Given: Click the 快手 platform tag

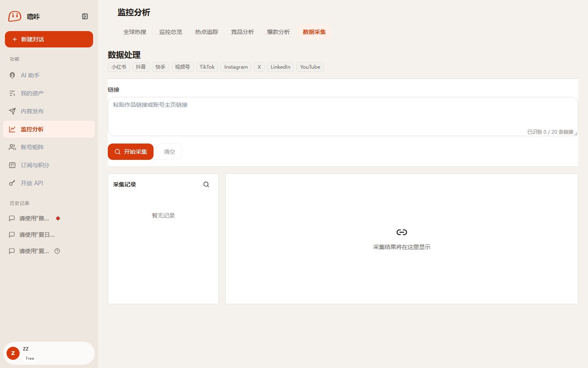Looking at the screenshot, I should 160,67.
